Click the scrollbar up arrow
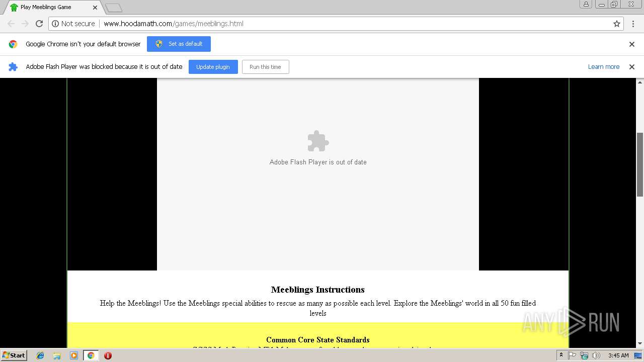Image resolution: width=644 pixels, height=362 pixels. [x=640, y=81]
